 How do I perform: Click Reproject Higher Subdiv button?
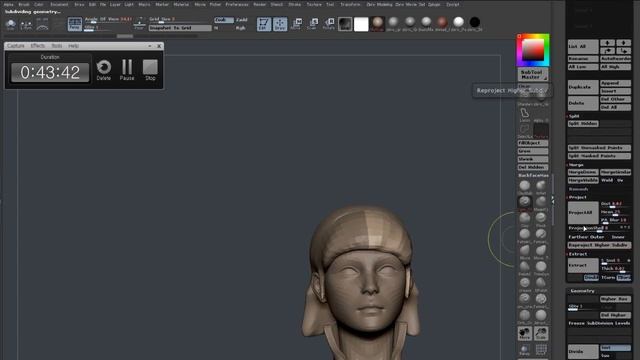point(599,245)
